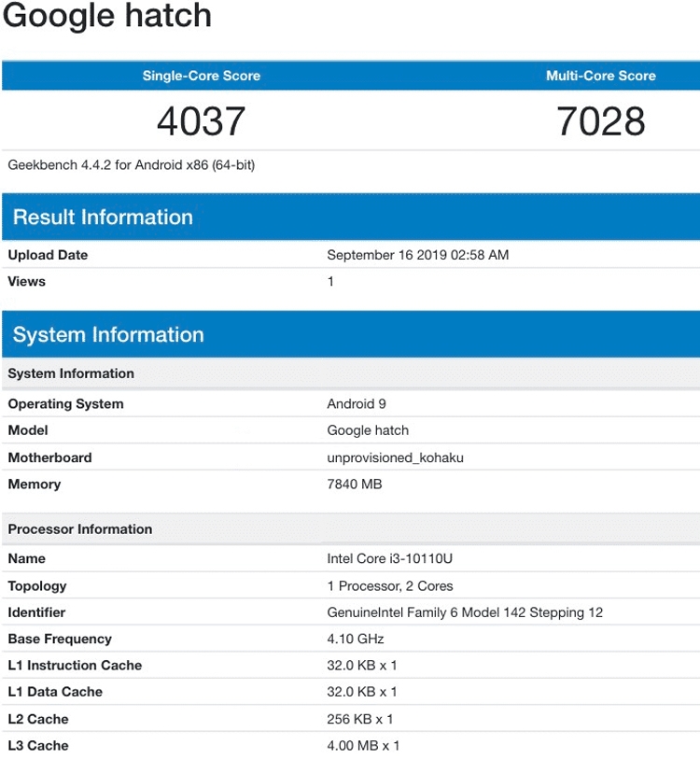Image resolution: width=700 pixels, height=759 pixels.
Task: Click the L1 Instruction Cache label
Action: pos(75,665)
